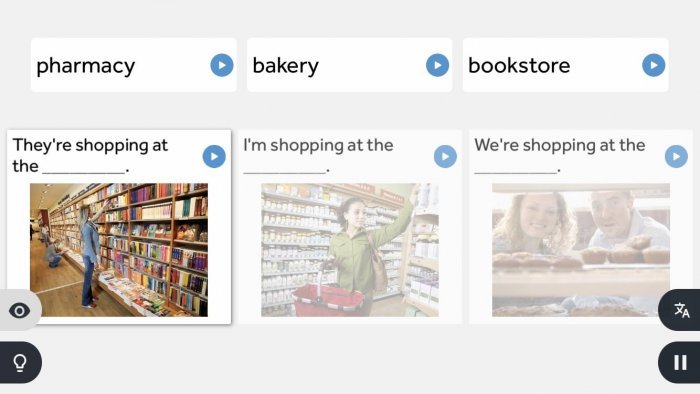The height and width of the screenshot is (394, 700).
Task: Play audio for the word bakery
Action: point(438,65)
